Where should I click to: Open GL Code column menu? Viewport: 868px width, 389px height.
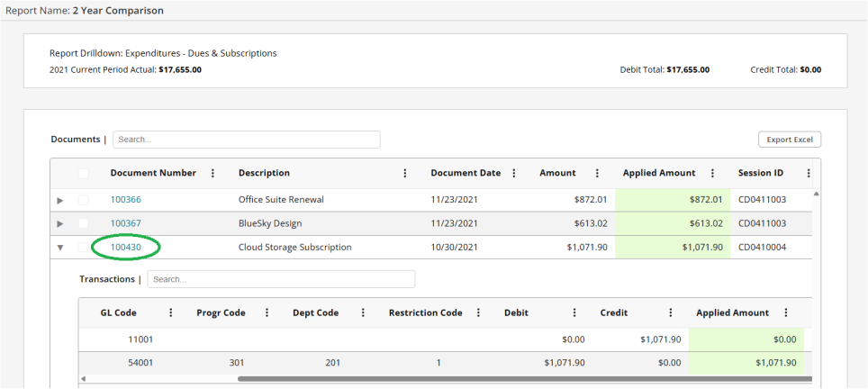coord(171,312)
